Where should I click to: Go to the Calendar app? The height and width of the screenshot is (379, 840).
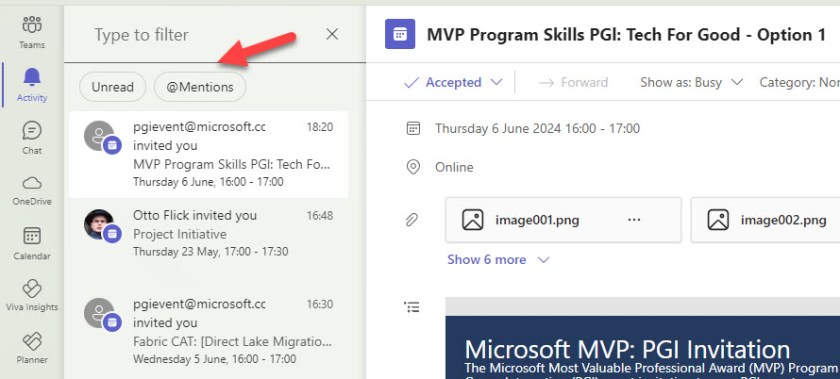point(32,242)
